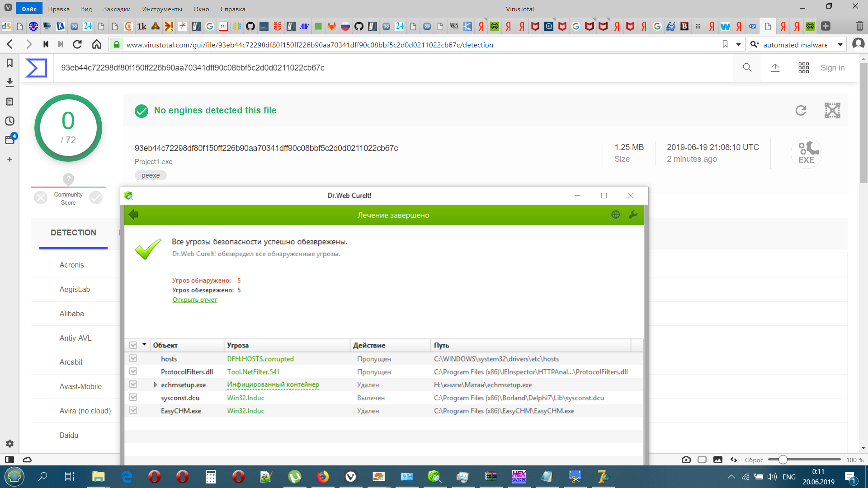Toggle tab tiling in status bar
This screenshot has width=868, height=488.
click(x=702, y=460)
